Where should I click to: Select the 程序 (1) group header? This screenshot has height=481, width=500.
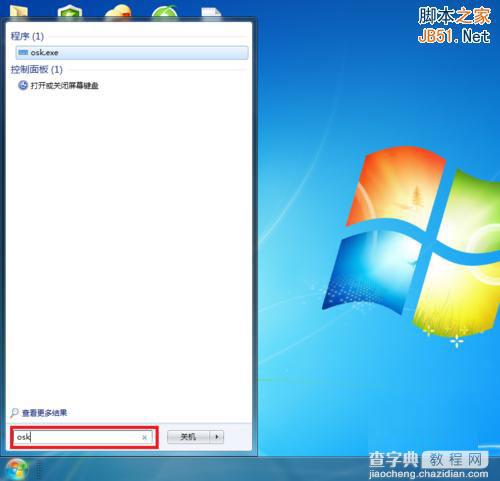click(x=27, y=36)
